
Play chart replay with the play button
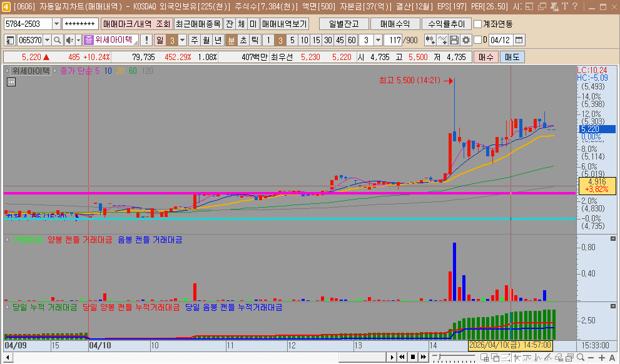(x=392, y=357)
